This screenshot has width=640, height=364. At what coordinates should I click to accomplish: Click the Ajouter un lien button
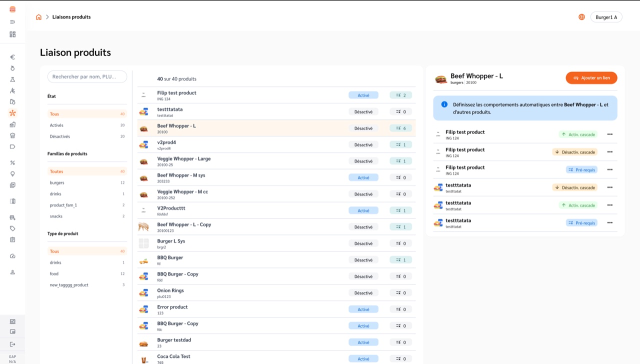pos(591,78)
